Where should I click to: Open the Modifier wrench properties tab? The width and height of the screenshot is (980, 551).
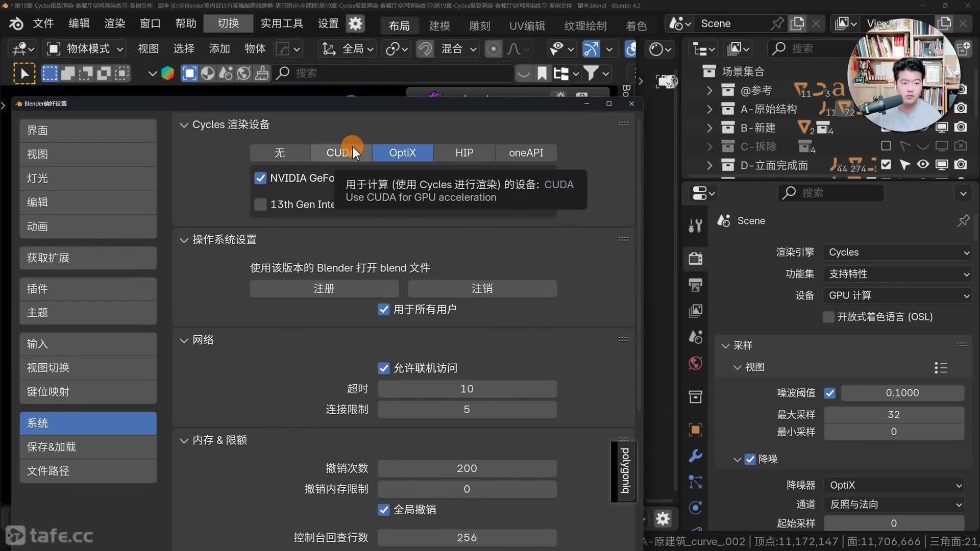pyautogui.click(x=695, y=456)
